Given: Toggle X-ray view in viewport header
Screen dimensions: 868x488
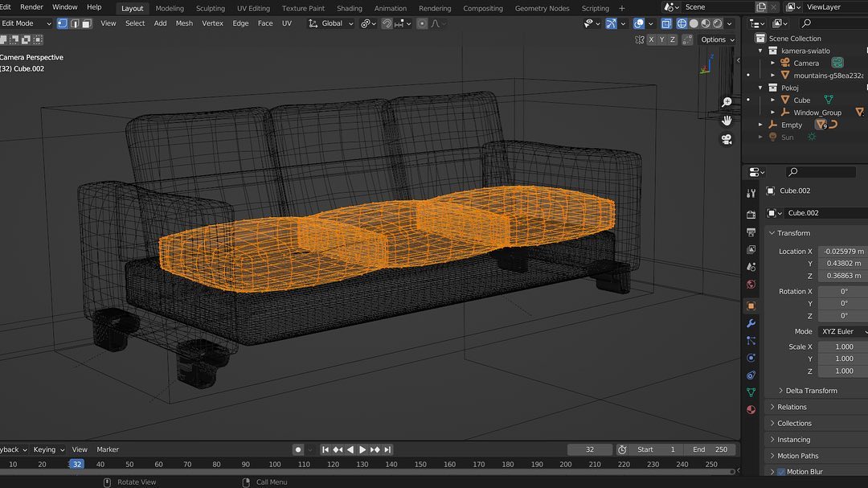Looking at the screenshot, I should 666,24.
